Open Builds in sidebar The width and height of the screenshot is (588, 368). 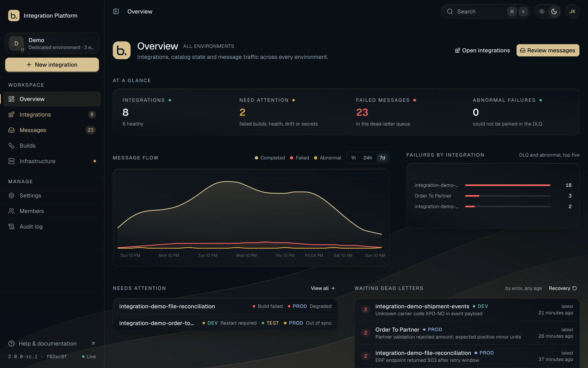52,146
